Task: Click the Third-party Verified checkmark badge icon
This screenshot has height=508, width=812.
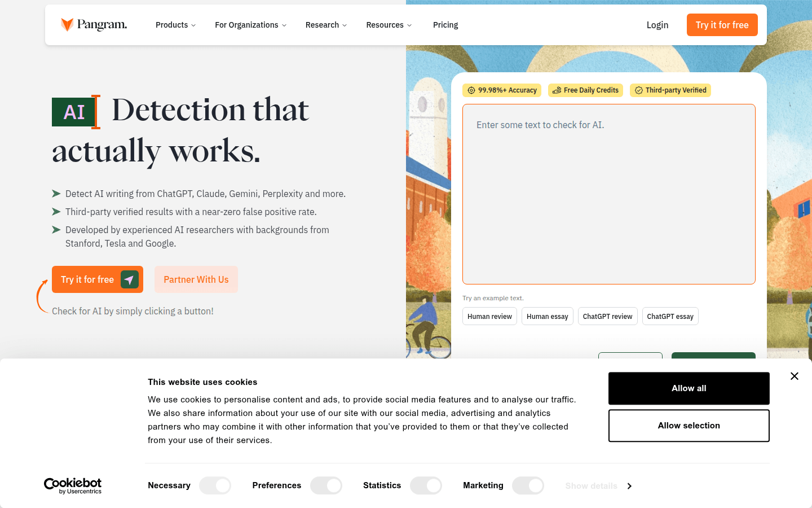Action: [x=638, y=90]
